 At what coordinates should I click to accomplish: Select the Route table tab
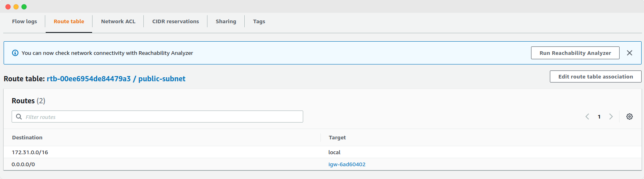click(69, 21)
